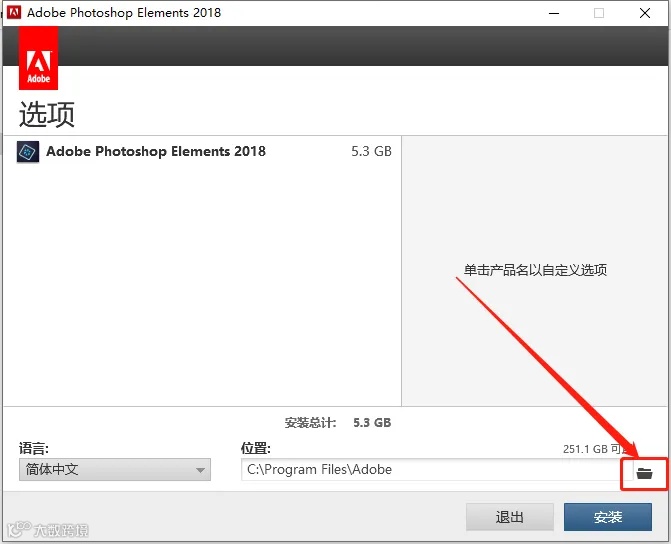Click the Adobe logo in the header

(39, 58)
